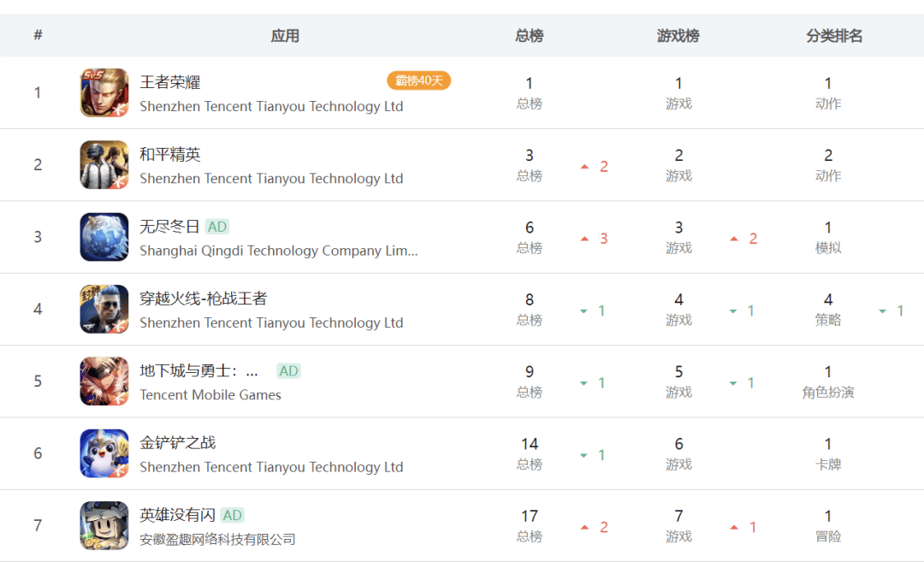The height and width of the screenshot is (562, 924).
Task: Open the 王者荣耀 app icon
Action: [x=104, y=92]
